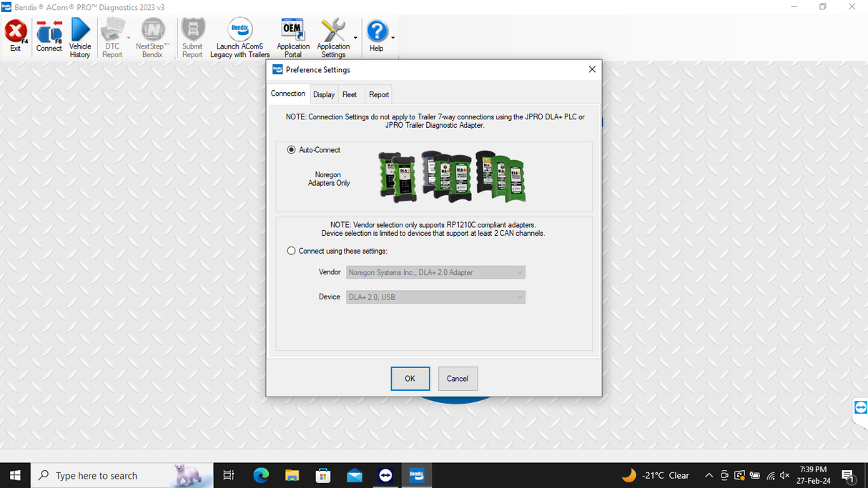Image resolution: width=868 pixels, height=488 pixels.
Task: Enable Connect using these settings
Action: [x=291, y=251]
